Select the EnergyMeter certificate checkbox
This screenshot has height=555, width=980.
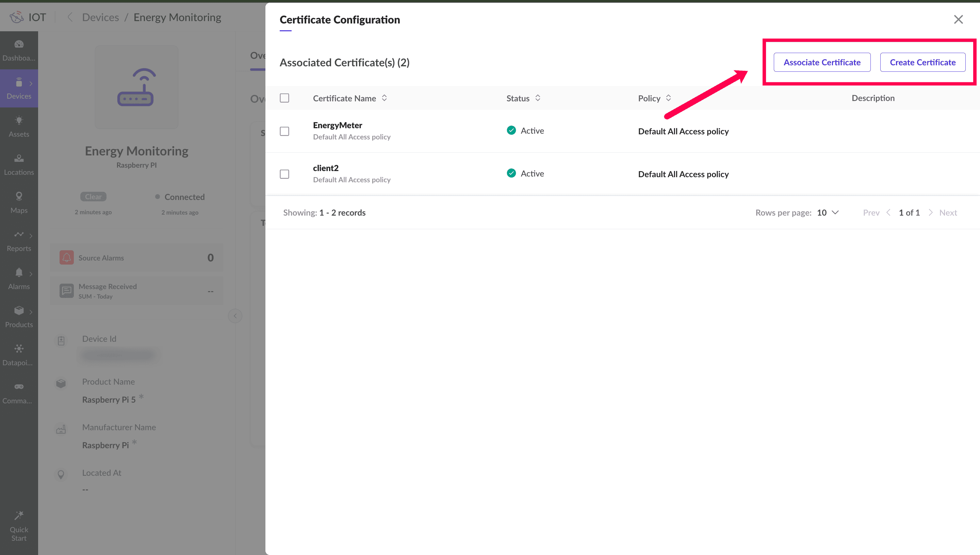tap(284, 131)
